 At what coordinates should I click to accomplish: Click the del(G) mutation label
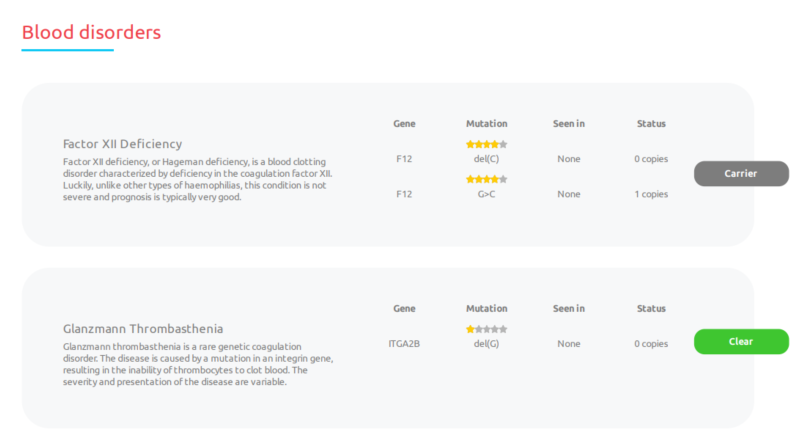(x=486, y=343)
